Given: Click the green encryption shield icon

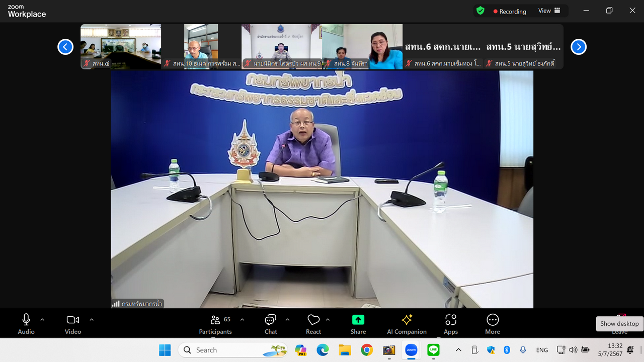Looking at the screenshot, I should coord(480,11).
